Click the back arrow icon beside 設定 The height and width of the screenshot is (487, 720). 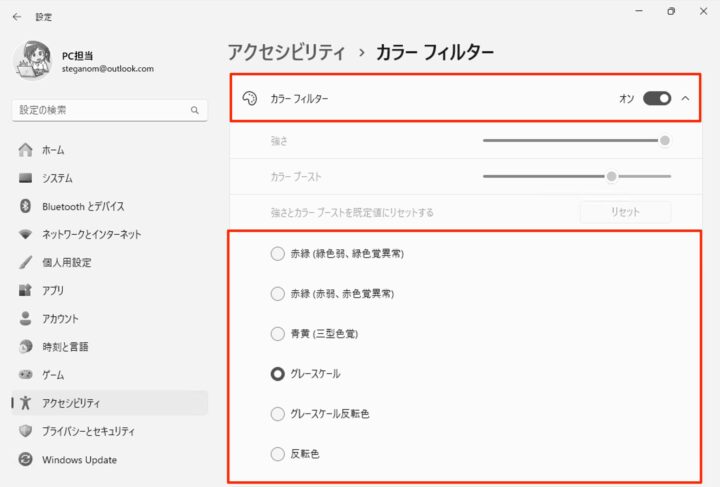17,17
